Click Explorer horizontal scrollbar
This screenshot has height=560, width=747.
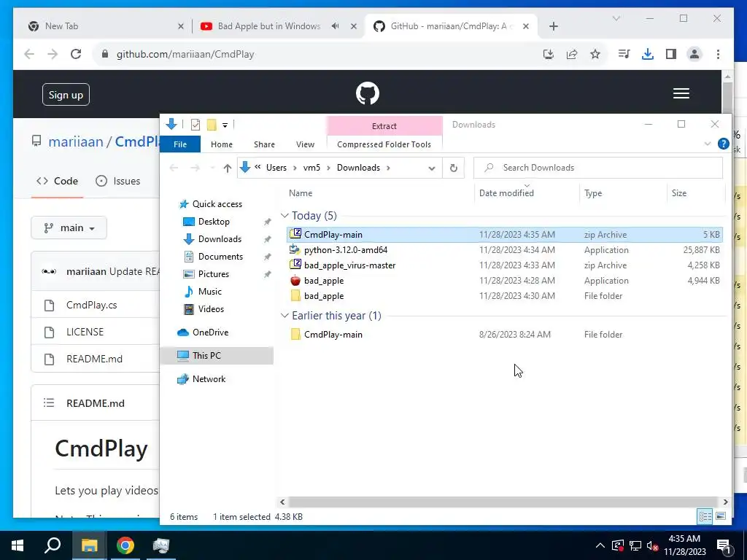(x=503, y=502)
